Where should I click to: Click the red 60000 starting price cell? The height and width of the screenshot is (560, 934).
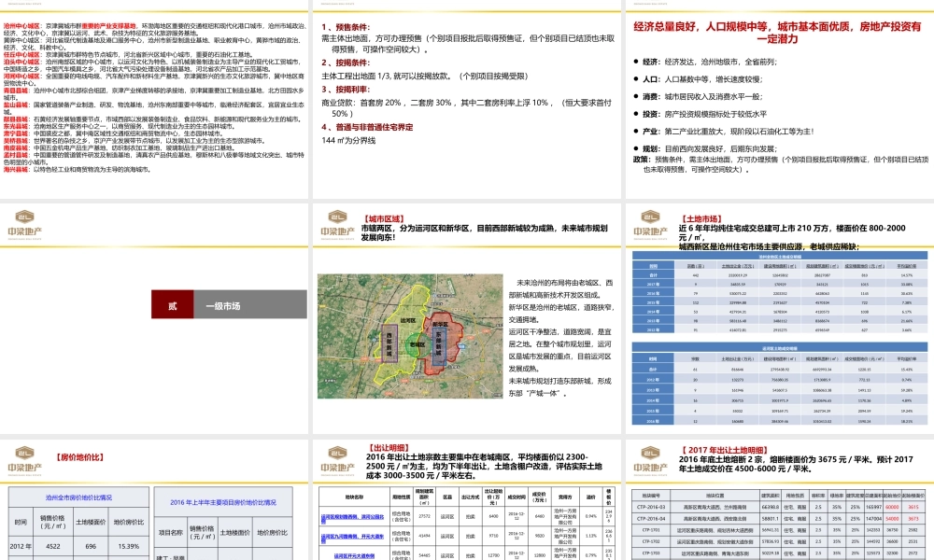click(x=892, y=507)
